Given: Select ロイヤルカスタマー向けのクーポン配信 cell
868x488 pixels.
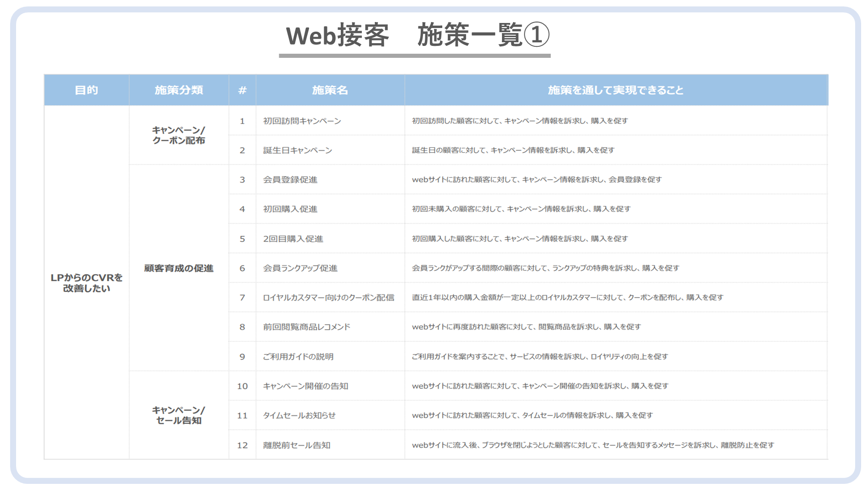Looking at the screenshot, I should [x=330, y=297].
